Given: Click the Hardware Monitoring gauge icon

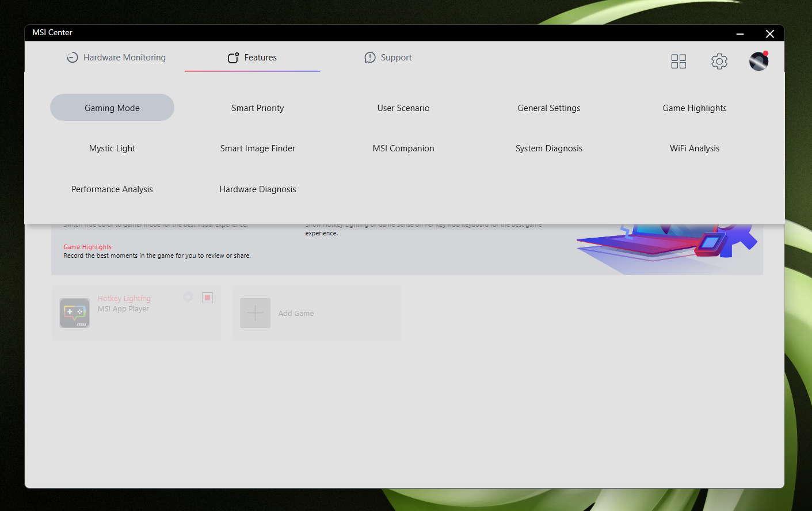Looking at the screenshot, I should pos(73,58).
